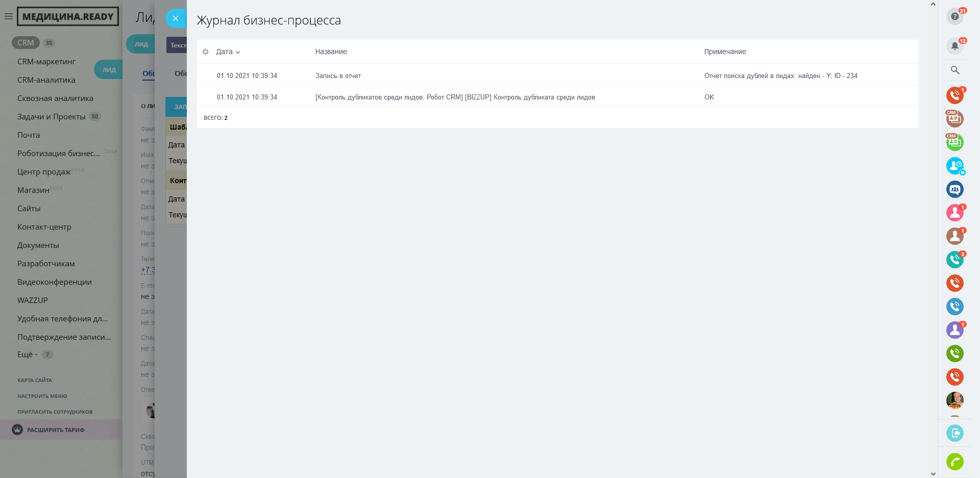Open the brown CRM chat icon
Viewport: 980px width, 478px height.
[x=955, y=119]
